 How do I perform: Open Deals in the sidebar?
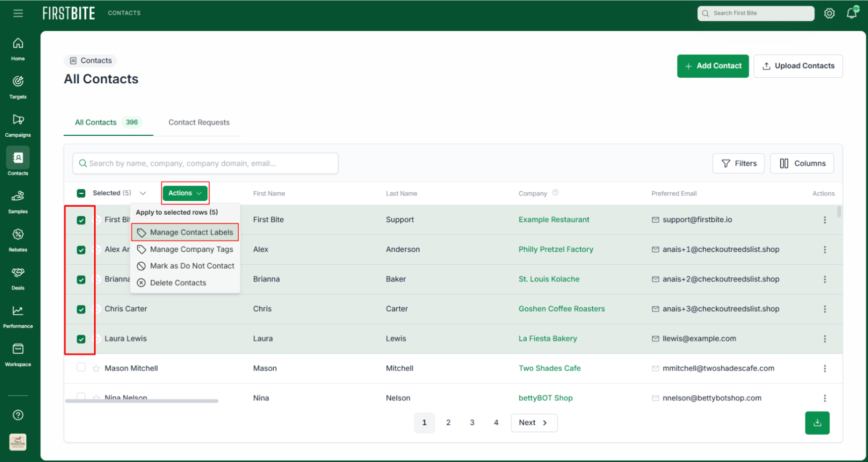click(18, 278)
